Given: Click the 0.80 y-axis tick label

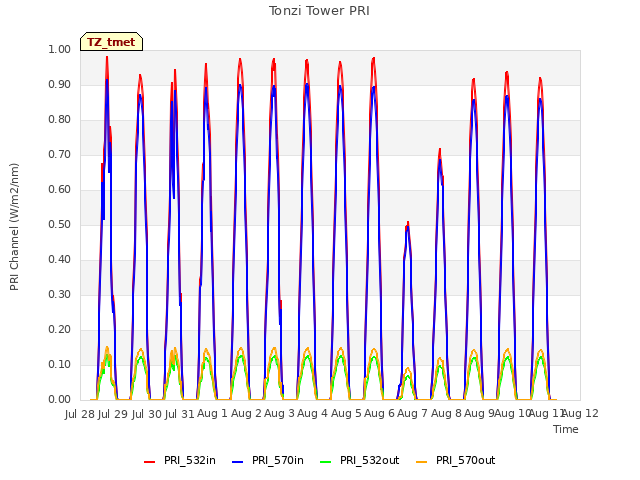Looking at the screenshot, I should coord(60,120).
